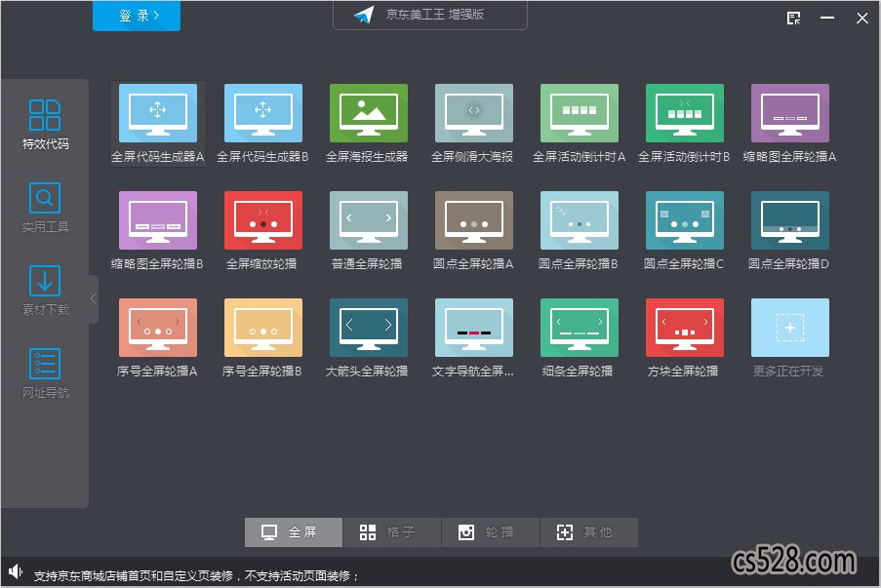Viewport: 881px width, 588px height.
Task: Open the skin/feedback icon near minimize
Action: [x=793, y=18]
